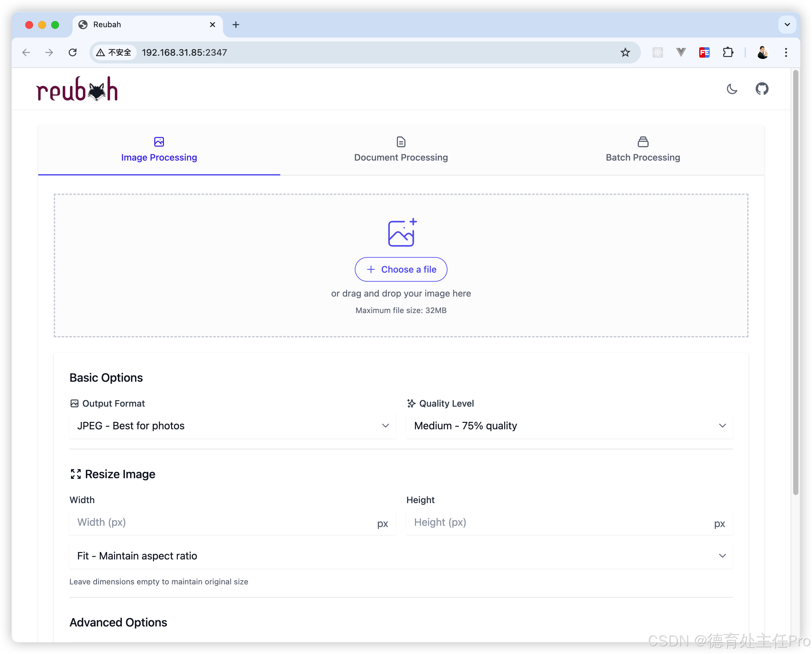Image resolution: width=812 pixels, height=654 pixels.
Task: Click the red FE extension icon
Action: click(704, 52)
